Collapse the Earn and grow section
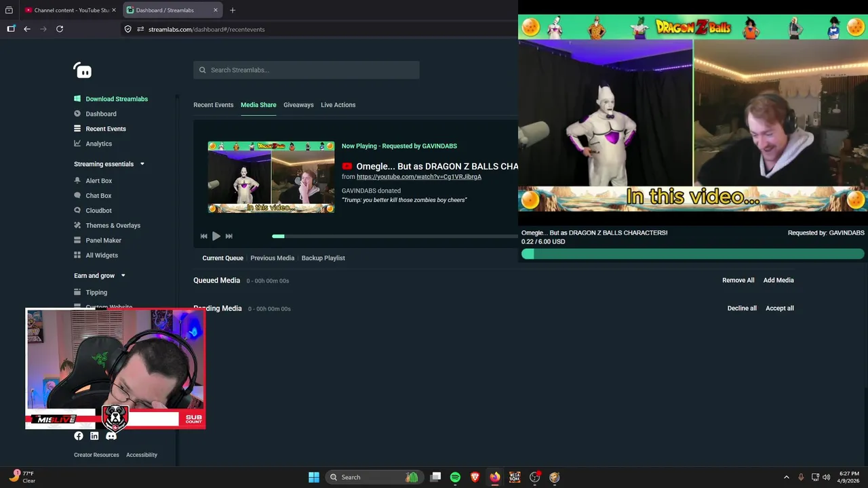 click(x=123, y=276)
